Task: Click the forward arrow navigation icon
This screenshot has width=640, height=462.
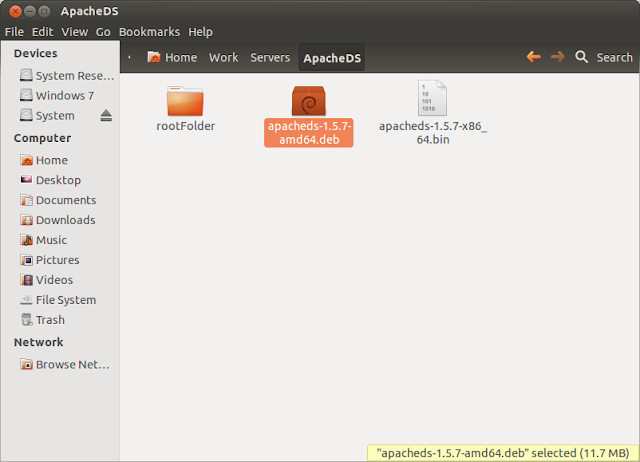Action: [558, 57]
